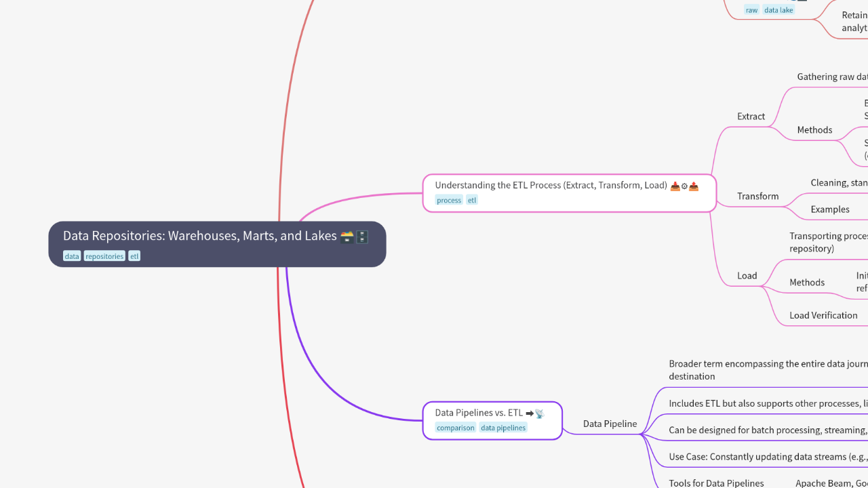Screen dimensions: 868x488
Task: Select the central Data Repositories root node
Action: 217,244
